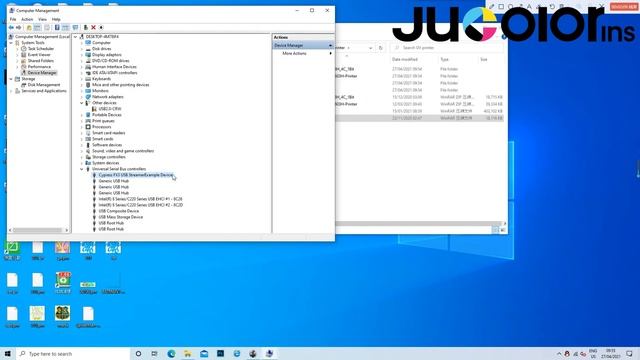
Task: Click the left pane horizontal scrollbar
Action: click(38, 230)
